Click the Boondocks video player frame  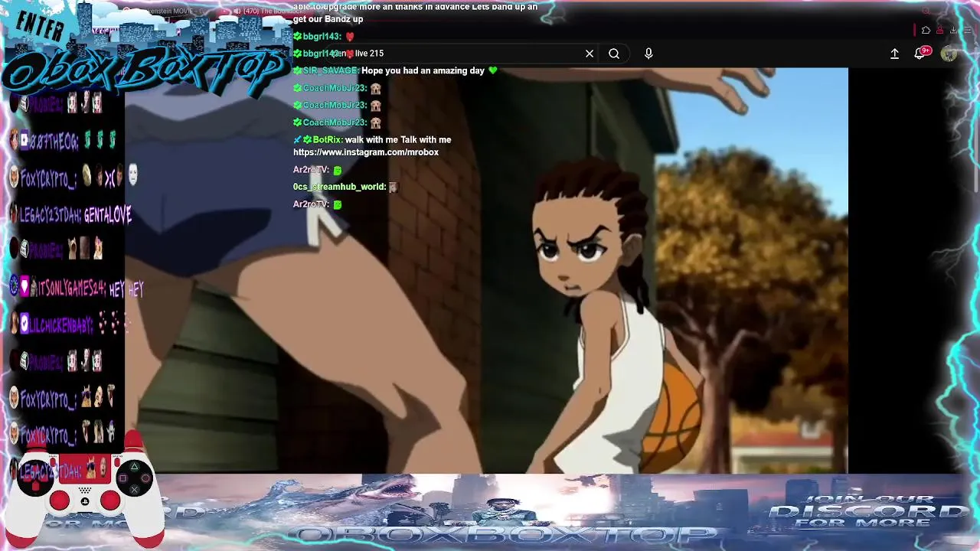(x=486, y=270)
